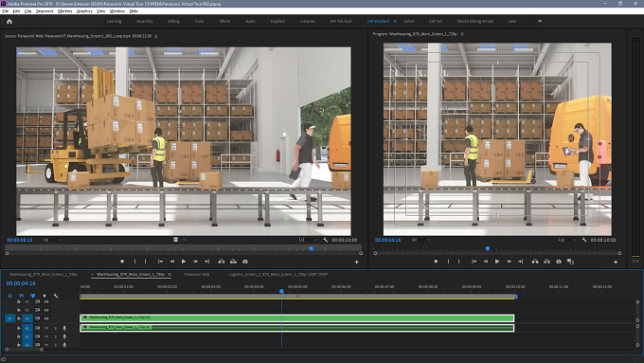The image size is (644, 363).
Task: Toggle nest sequences insert mode in timeline
Action: pyautogui.click(x=9, y=296)
